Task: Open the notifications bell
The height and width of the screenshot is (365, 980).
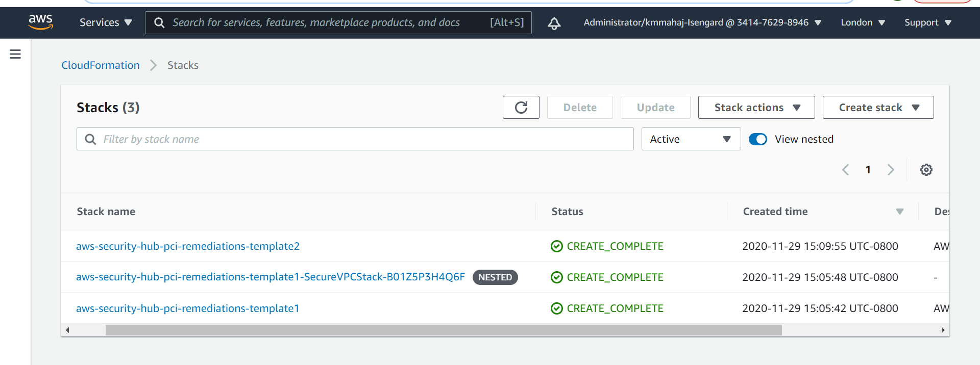Action: tap(554, 23)
